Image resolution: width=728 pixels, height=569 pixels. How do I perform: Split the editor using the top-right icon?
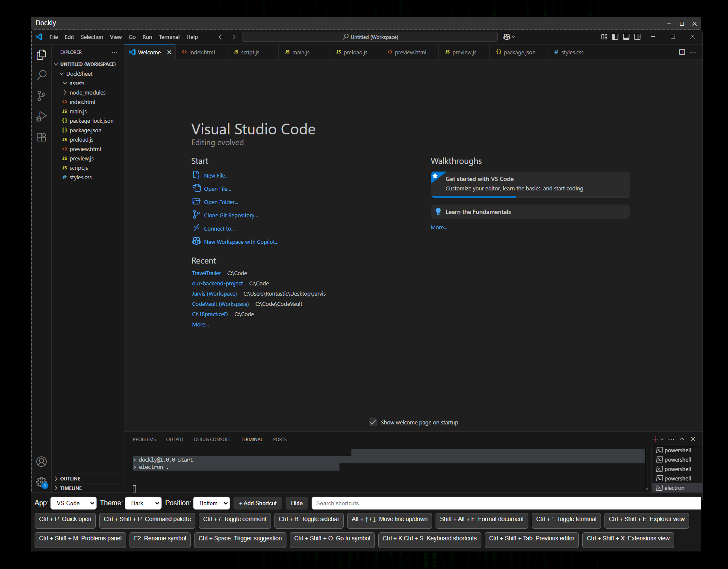681,52
